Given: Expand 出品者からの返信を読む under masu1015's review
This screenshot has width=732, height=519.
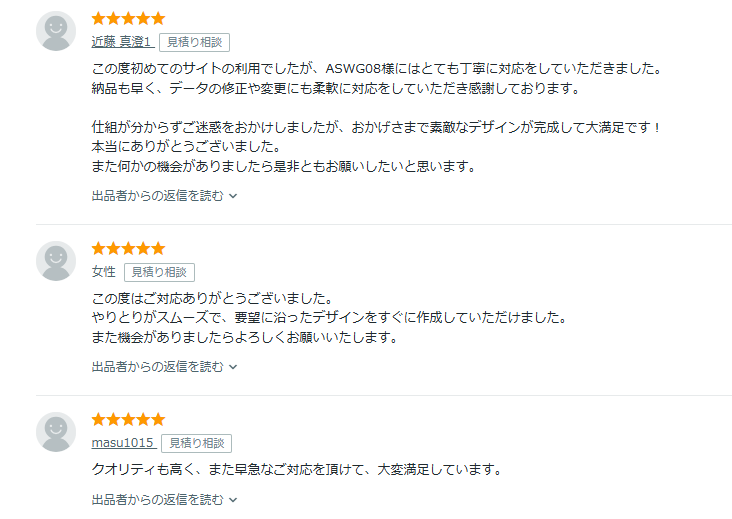Looking at the screenshot, I should pyautogui.click(x=164, y=499).
